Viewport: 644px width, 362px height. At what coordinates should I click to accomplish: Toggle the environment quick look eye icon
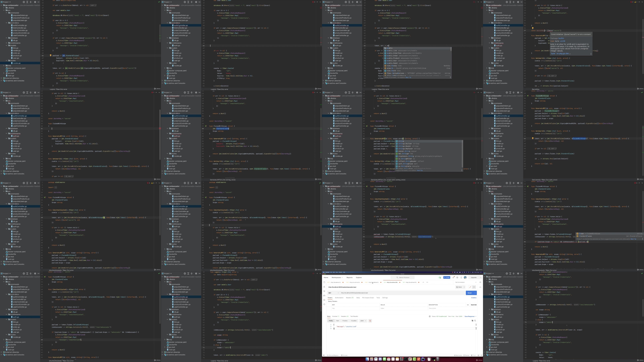pyautogui.click(x=480, y=282)
